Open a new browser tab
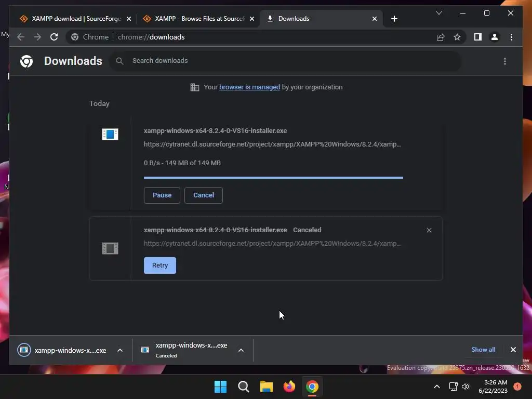Image resolution: width=532 pixels, height=399 pixels. click(x=394, y=19)
